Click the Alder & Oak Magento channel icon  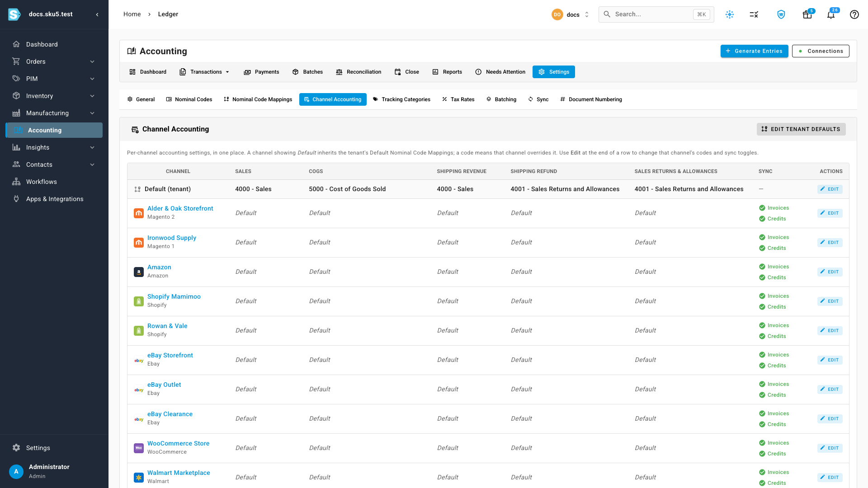click(139, 213)
